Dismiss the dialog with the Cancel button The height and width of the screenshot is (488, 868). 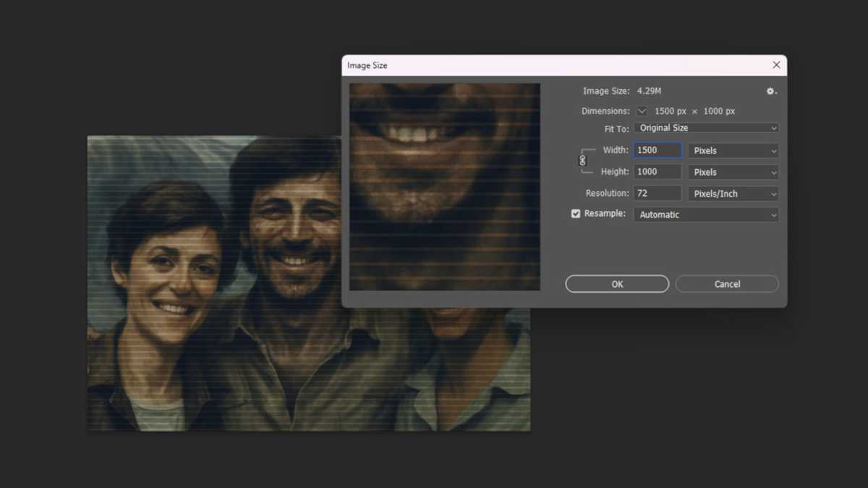726,283
